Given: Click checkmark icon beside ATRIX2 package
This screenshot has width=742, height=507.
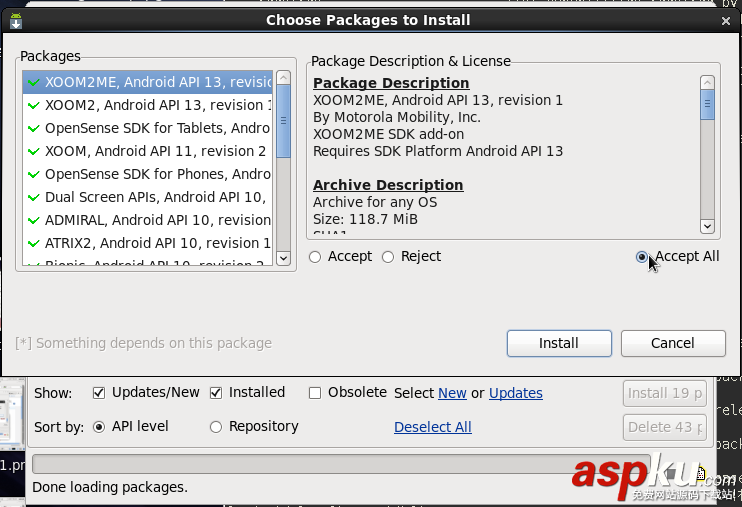Looking at the screenshot, I should pos(34,243).
